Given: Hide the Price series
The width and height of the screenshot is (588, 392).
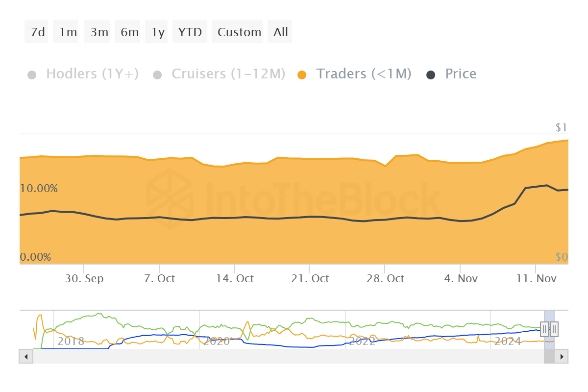Looking at the screenshot, I should [x=461, y=74].
